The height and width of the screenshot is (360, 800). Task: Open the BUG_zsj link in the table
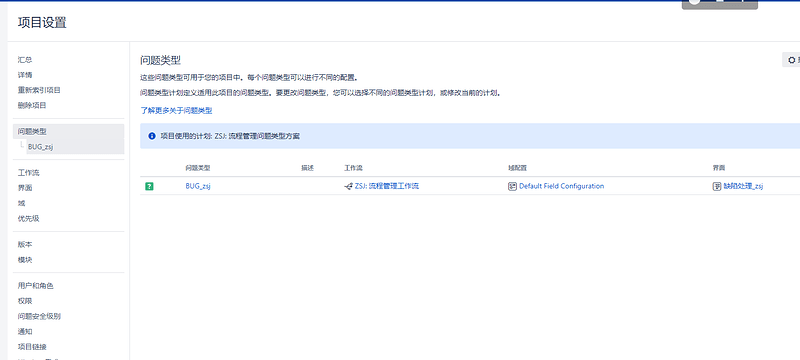(x=198, y=187)
